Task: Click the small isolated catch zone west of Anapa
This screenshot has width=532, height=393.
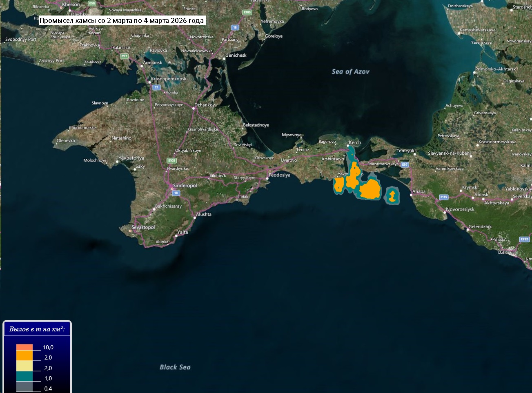Action: (392, 196)
